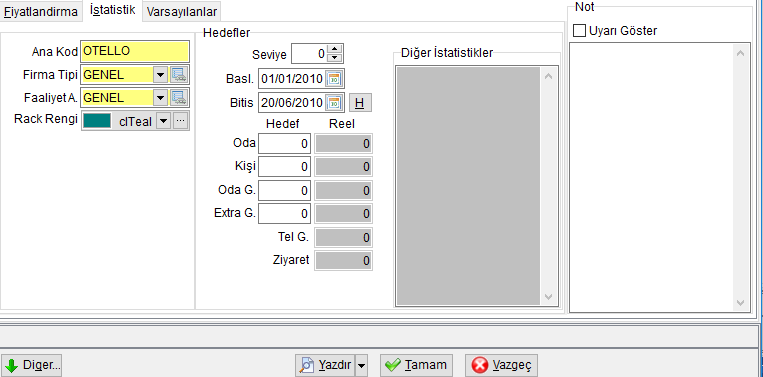Click up arrow of Not scrollbar

coord(740,53)
